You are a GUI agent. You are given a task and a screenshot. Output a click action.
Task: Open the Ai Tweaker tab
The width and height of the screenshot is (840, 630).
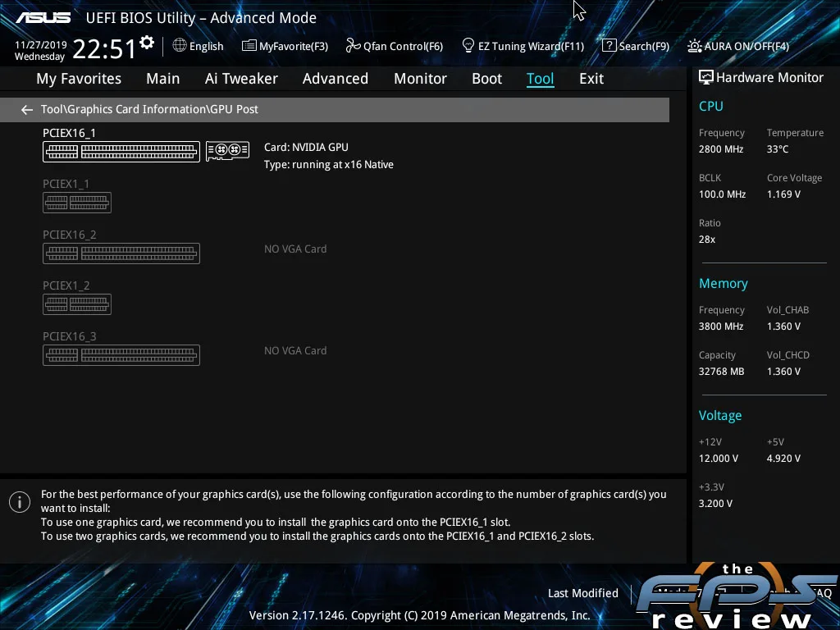point(241,79)
